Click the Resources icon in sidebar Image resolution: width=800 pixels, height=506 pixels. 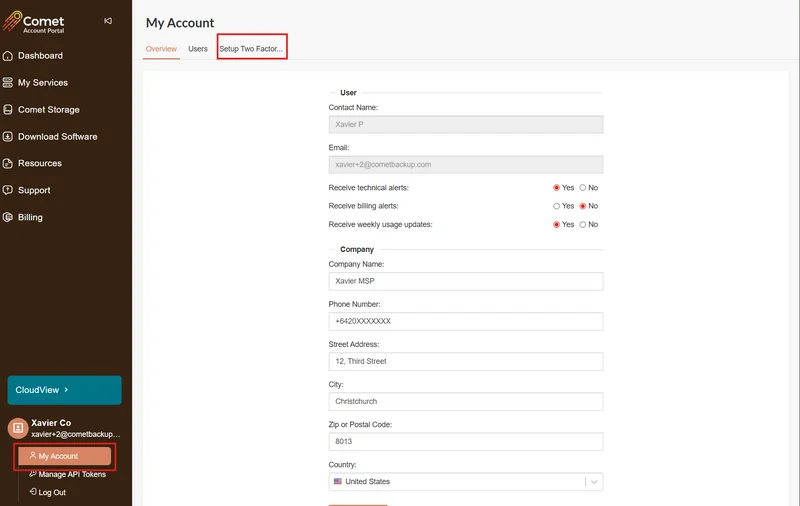(8, 163)
